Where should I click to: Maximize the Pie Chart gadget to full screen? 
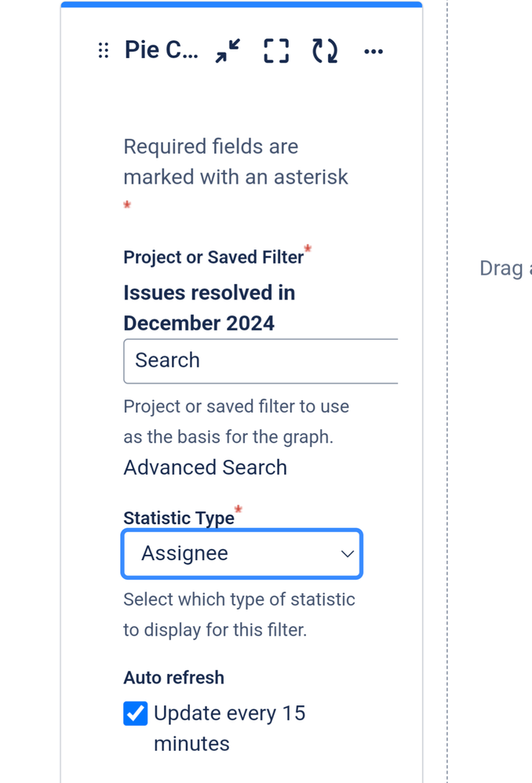pos(276,52)
